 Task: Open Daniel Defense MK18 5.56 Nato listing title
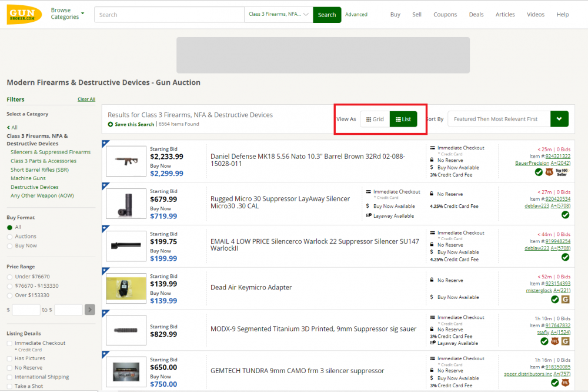308,160
